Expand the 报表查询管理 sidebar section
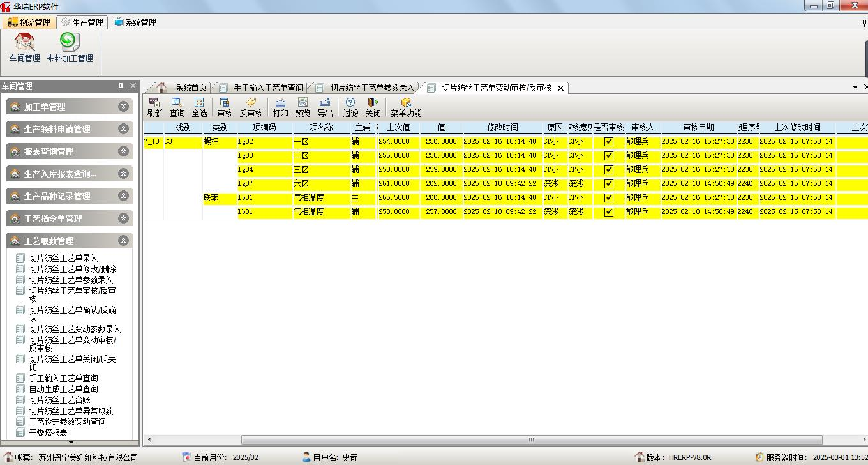The height and width of the screenshot is (465, 868). 123,151
